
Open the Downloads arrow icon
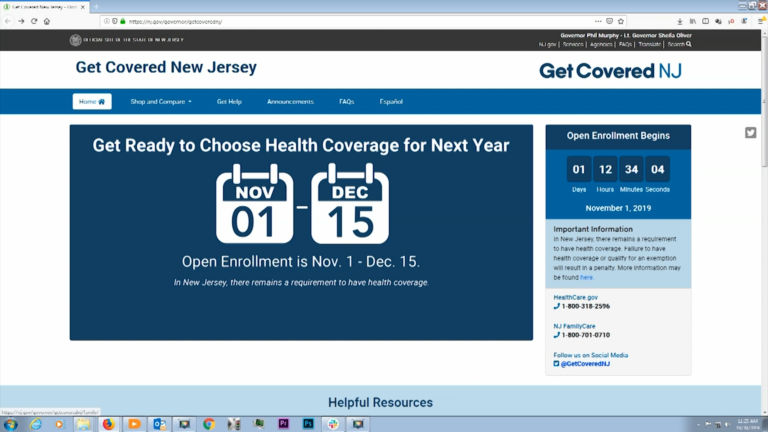(680, 22)
